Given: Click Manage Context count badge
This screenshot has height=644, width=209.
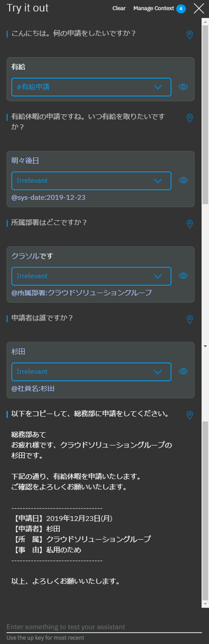Looking at the screenshot, I should (x=181, y=8).
